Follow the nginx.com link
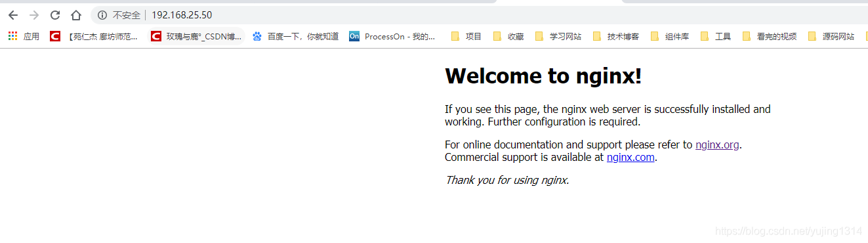 click(x=630, y=158)
